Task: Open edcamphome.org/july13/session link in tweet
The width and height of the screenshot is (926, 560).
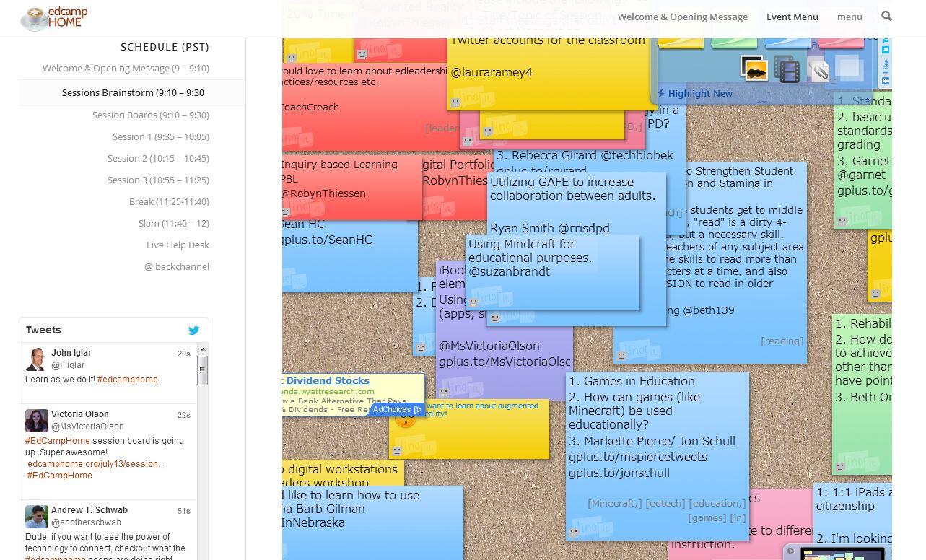Action: pos(97,464)
